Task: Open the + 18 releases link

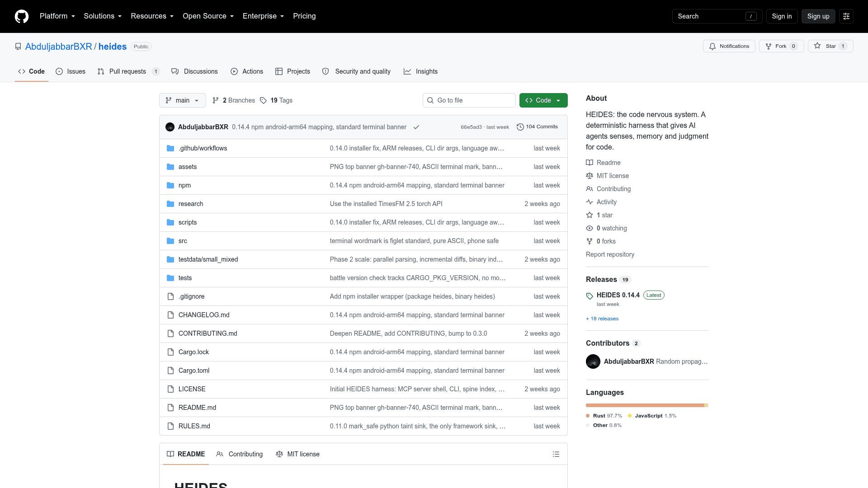Action: click(602, 319)
